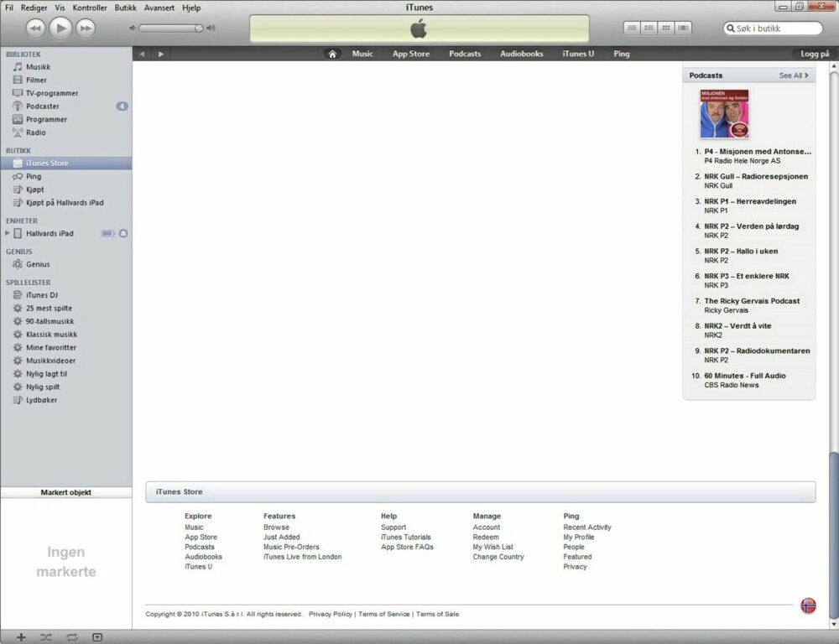839x644 pixels.
Task: Select Ping in the Butikk sidebar section
Action: [x=65, y=176]
